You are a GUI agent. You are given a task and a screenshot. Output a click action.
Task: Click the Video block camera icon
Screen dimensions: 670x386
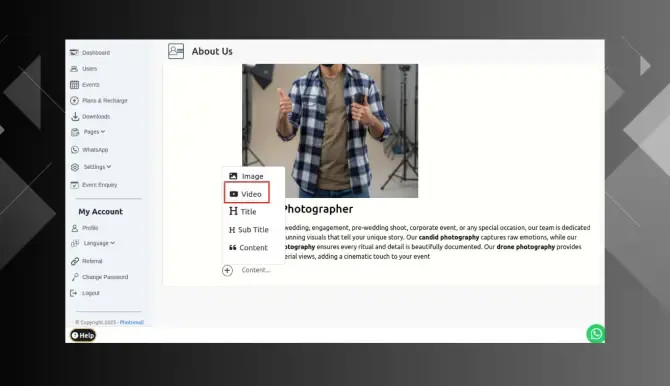(x=234, y=194)
